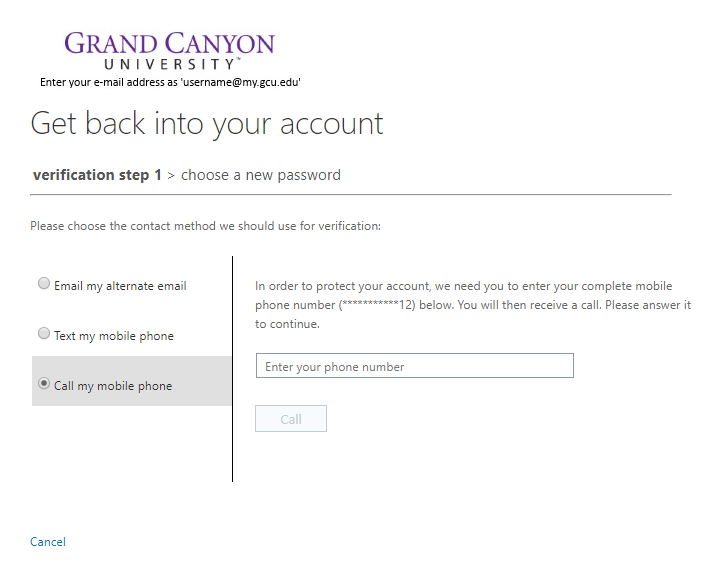Click the gray highlighted row of selected option
The height and width of the screenshot is (570, 707).
click(131, 381)
